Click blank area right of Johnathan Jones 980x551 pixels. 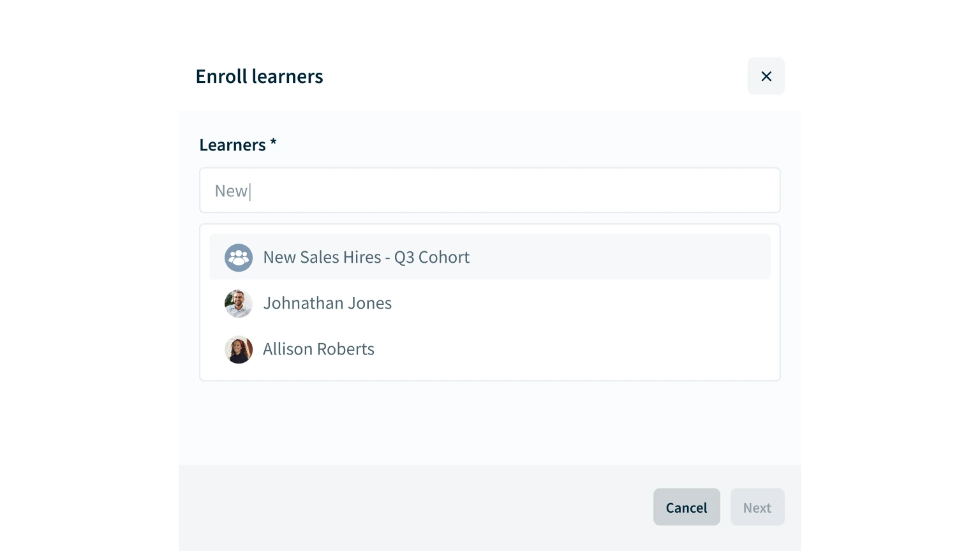(x=574, y=304)
